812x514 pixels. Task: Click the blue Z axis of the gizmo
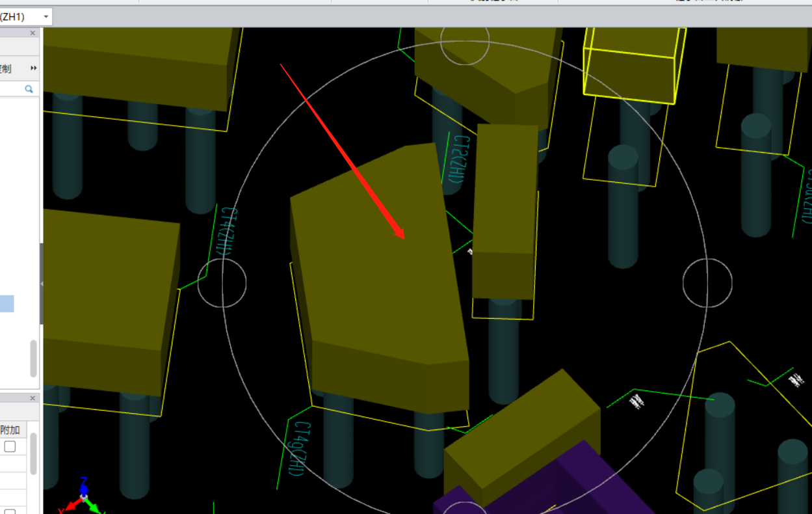coord(84,485)
